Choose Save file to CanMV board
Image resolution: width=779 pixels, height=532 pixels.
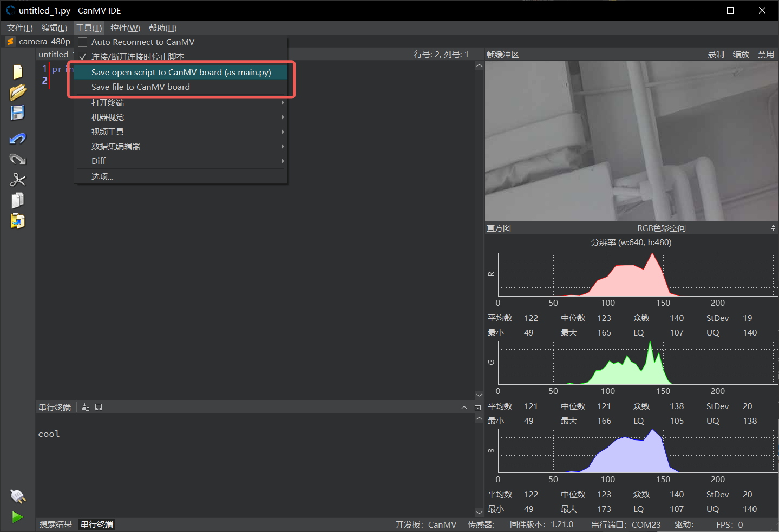coord(141,87)
